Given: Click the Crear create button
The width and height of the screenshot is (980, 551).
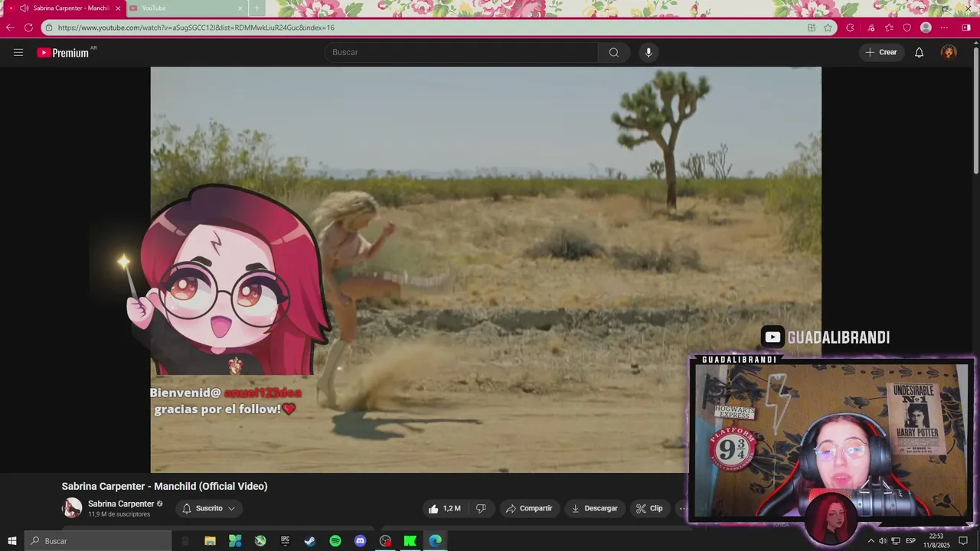Looking at the screenshot, I should pos(881,52).
